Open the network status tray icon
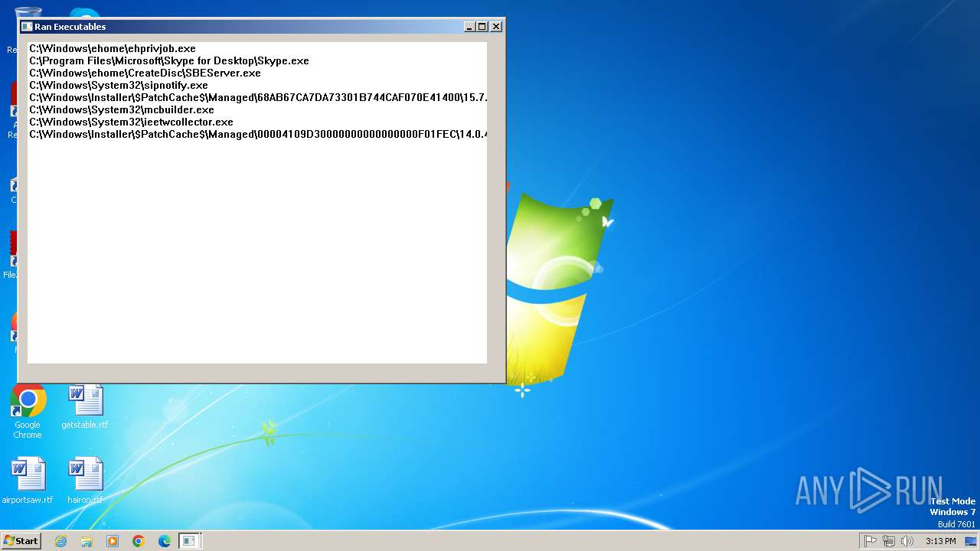980x551 pixels. pos(888,541)
